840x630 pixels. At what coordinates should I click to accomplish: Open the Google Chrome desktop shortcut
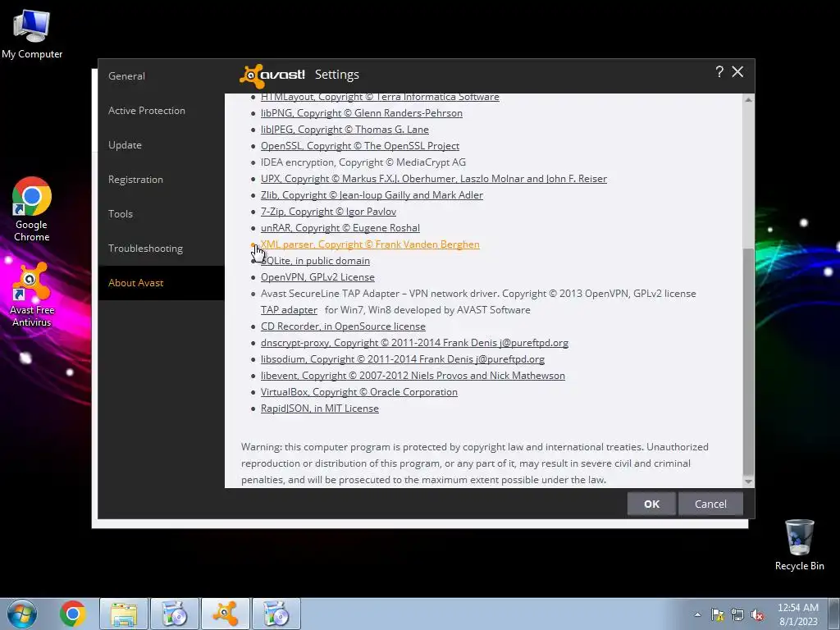(32, 209)
